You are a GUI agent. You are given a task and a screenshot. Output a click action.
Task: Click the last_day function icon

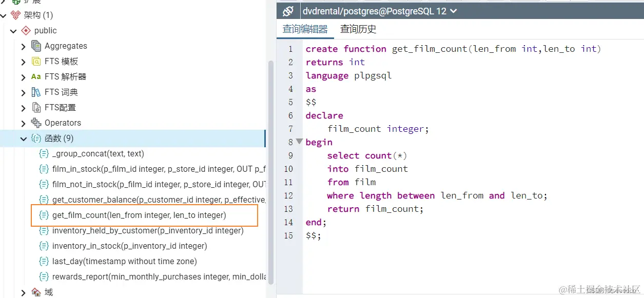pos(44,262)
